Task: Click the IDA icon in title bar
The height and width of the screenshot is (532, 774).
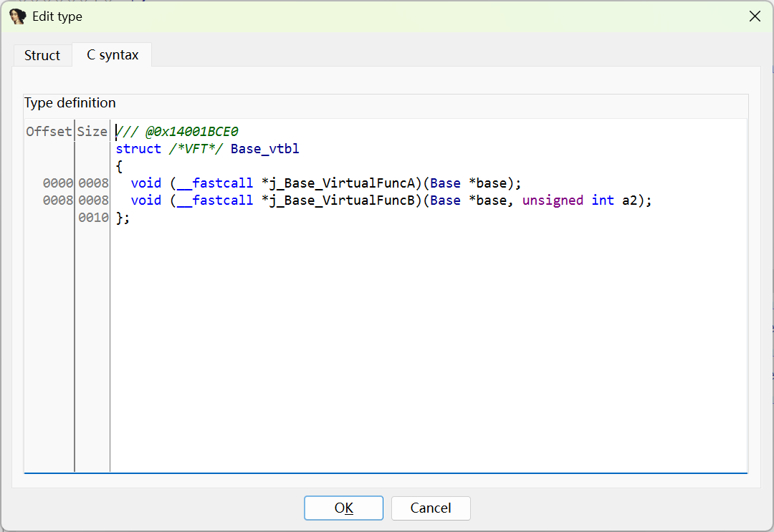Action: (x=18, y=16)
